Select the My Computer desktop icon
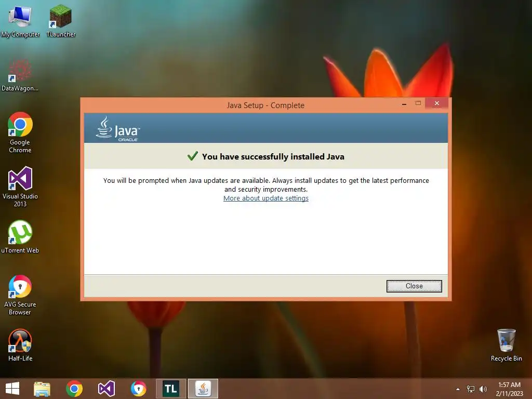532x399 pixels. tap(20, 22)
